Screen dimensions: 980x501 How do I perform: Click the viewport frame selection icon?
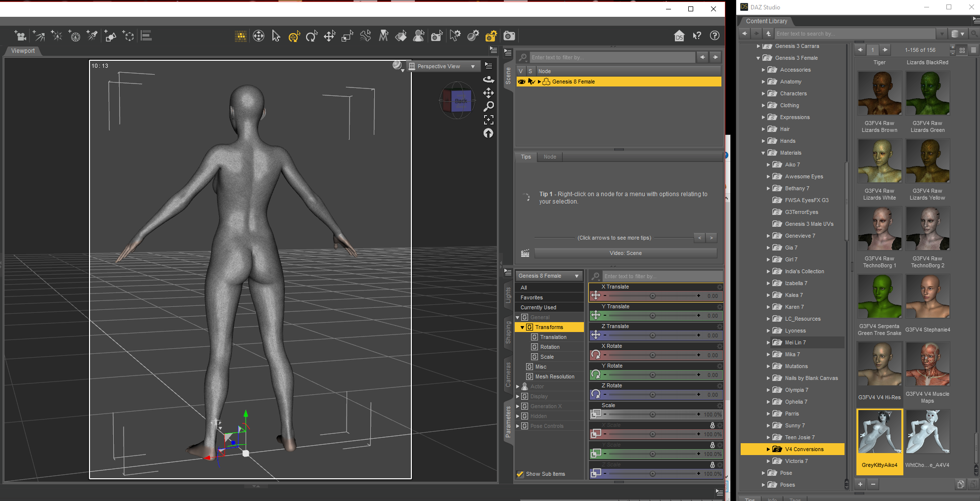coord(489,120)
